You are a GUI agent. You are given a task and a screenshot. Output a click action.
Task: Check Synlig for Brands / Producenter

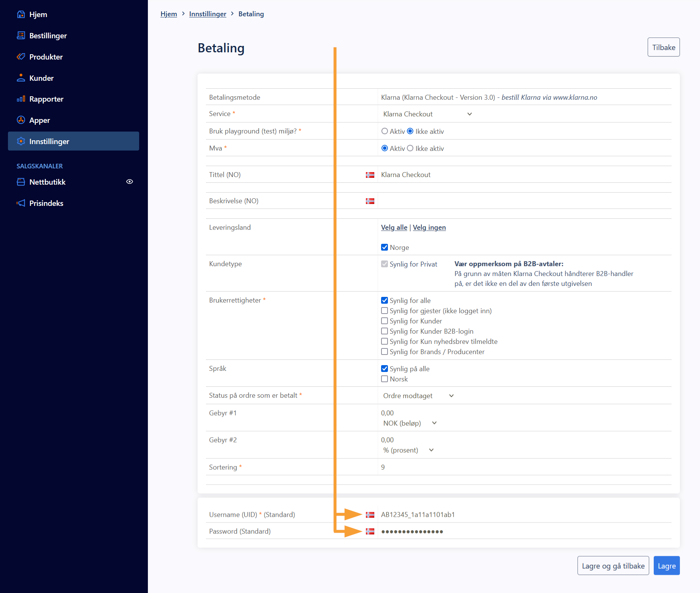pyautogui.click(x=385, y=351)
